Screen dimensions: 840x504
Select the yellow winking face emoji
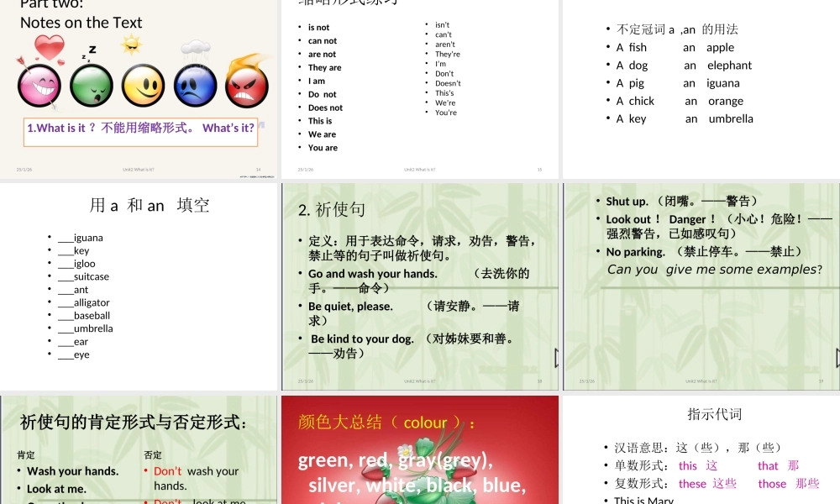coord(144,86)
